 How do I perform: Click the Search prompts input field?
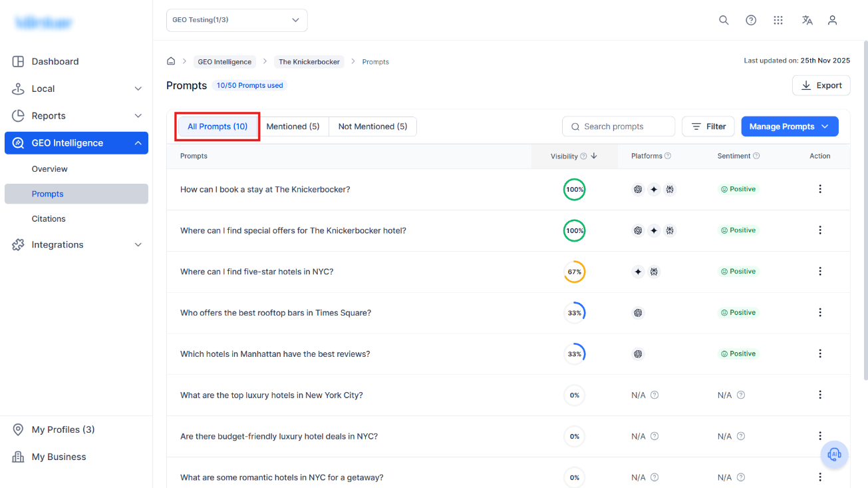tap(619, 126)
